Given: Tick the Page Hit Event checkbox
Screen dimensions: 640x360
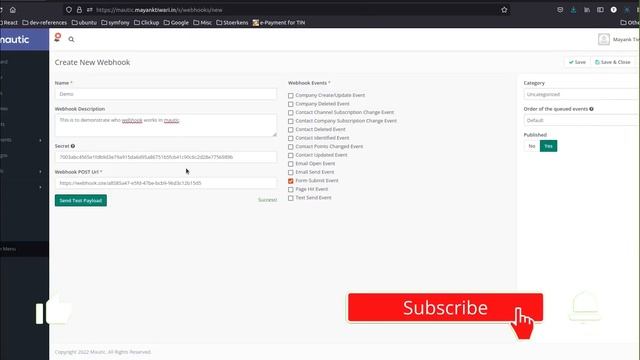Looking at the screenshot, I should click(x=291, y=189).
